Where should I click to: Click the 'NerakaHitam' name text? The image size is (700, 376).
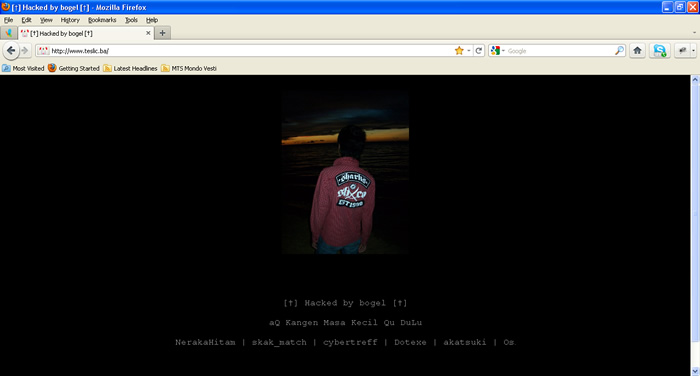[205, 342]
